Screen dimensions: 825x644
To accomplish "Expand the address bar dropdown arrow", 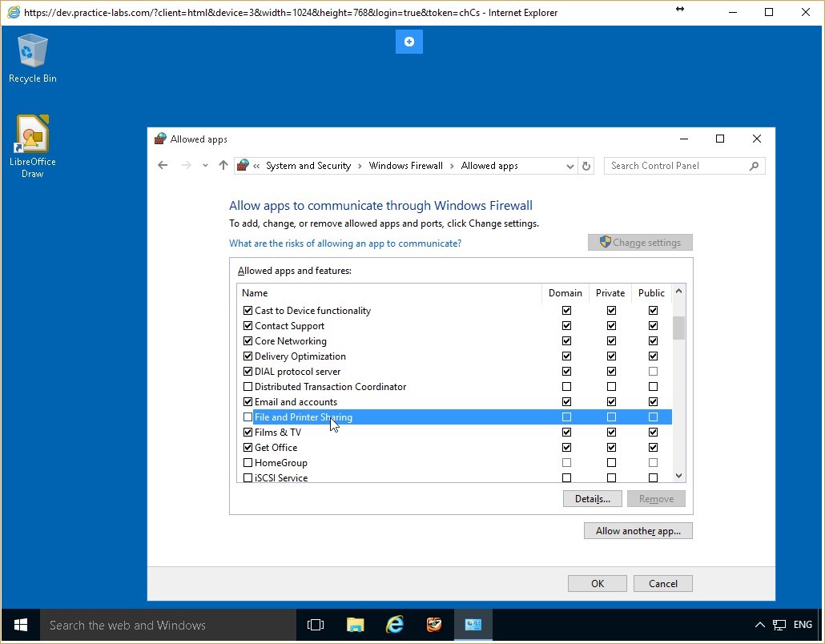I will [x=569, y=166].
